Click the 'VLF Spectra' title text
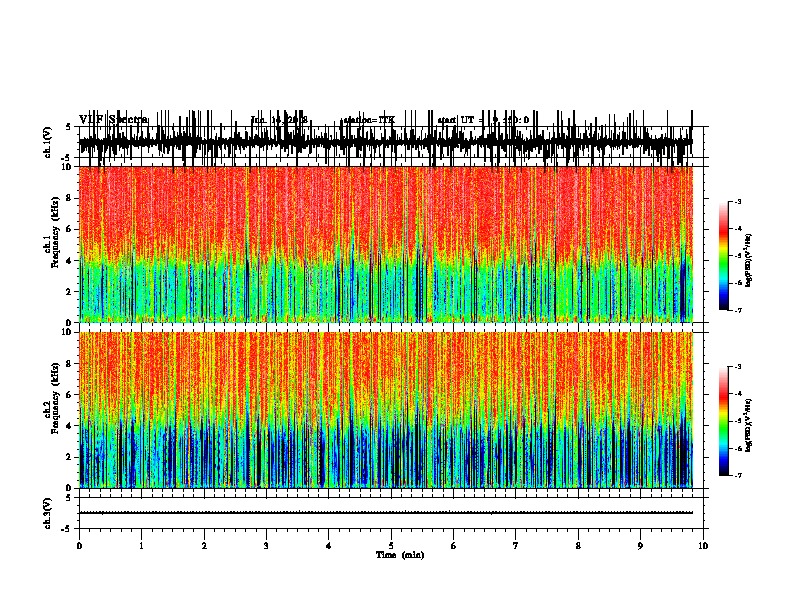 (x=114, y=119)
